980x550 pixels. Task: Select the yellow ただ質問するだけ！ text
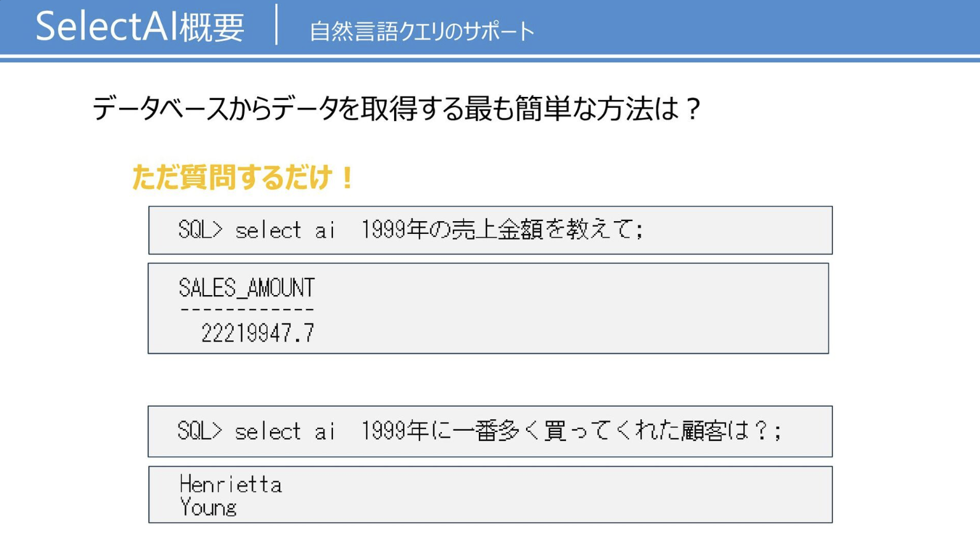click(x=242, y=177)
